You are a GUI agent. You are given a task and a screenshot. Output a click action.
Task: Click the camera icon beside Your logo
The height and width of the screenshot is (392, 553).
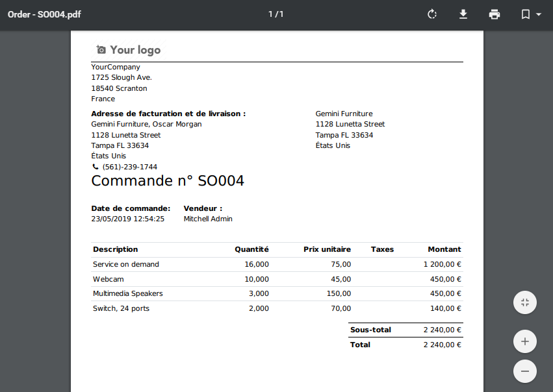pyautogui.click(x=101, y=50)
